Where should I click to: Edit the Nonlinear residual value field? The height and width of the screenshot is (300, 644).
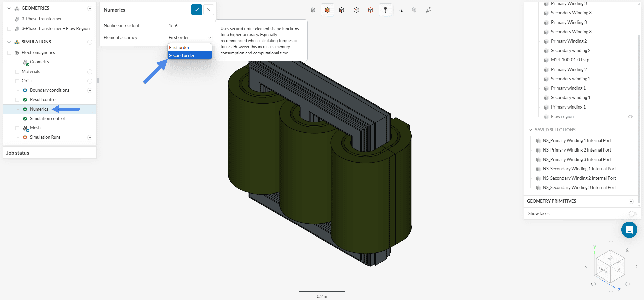pyautogui.click(x=190, y=26)
